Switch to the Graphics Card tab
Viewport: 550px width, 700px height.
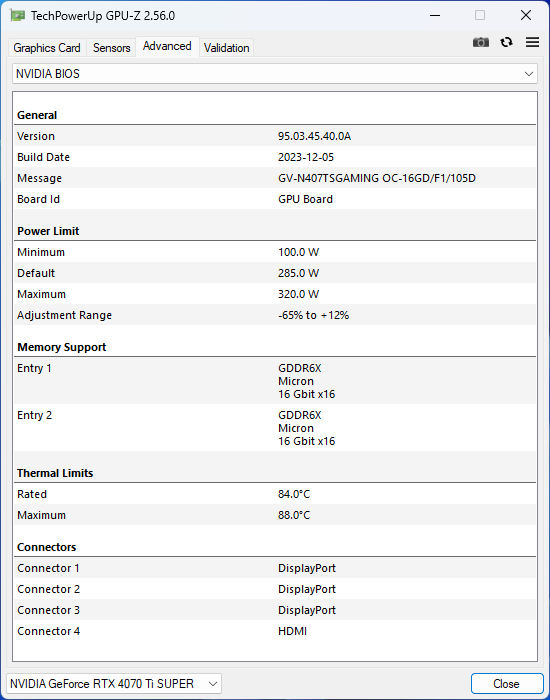[47, 48]
